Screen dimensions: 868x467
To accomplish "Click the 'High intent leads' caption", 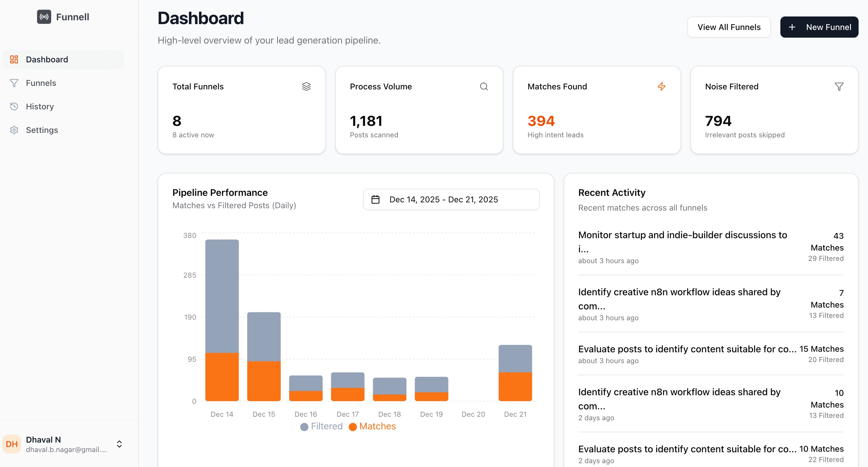I will tap(556, 135).
